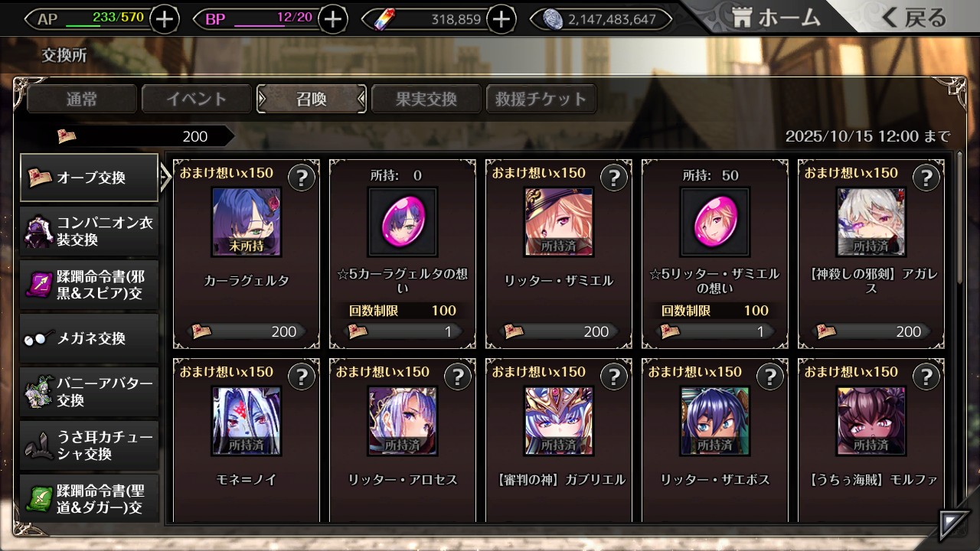Open help icon on カーラゲルタ card
The height and width of the screenshot is (551, 980).
click(302, 178)
